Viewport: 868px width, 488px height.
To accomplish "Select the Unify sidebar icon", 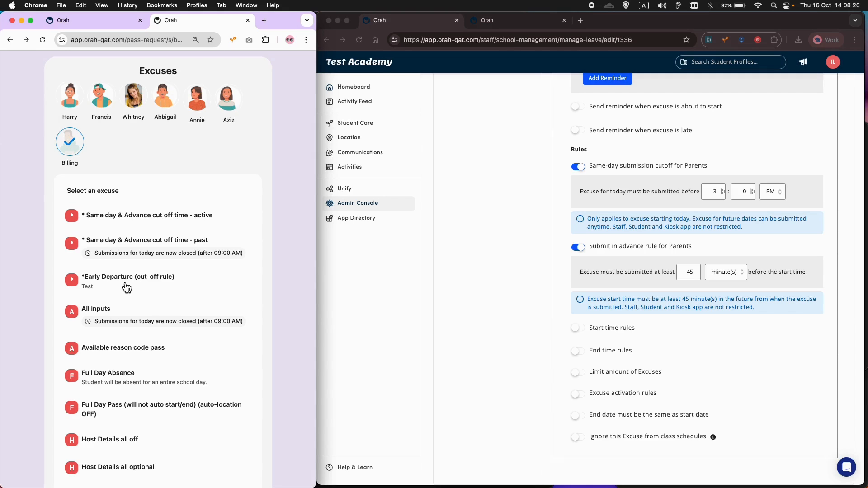I will (330, 188).
